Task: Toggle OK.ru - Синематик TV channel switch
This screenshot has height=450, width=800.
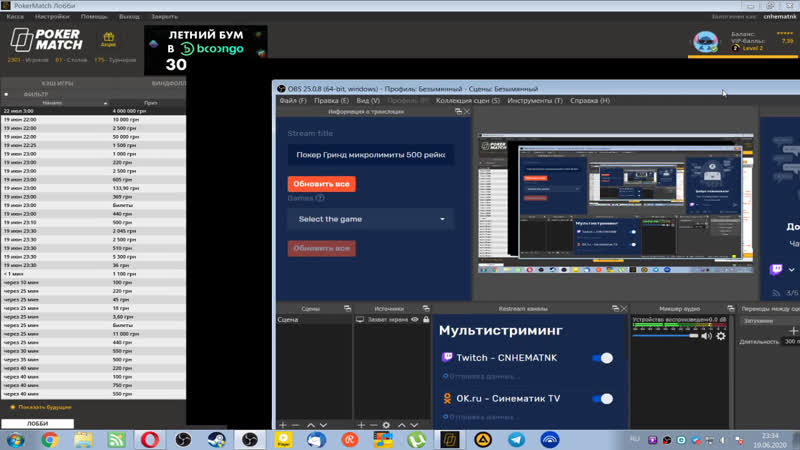Action: click(603, 399)
